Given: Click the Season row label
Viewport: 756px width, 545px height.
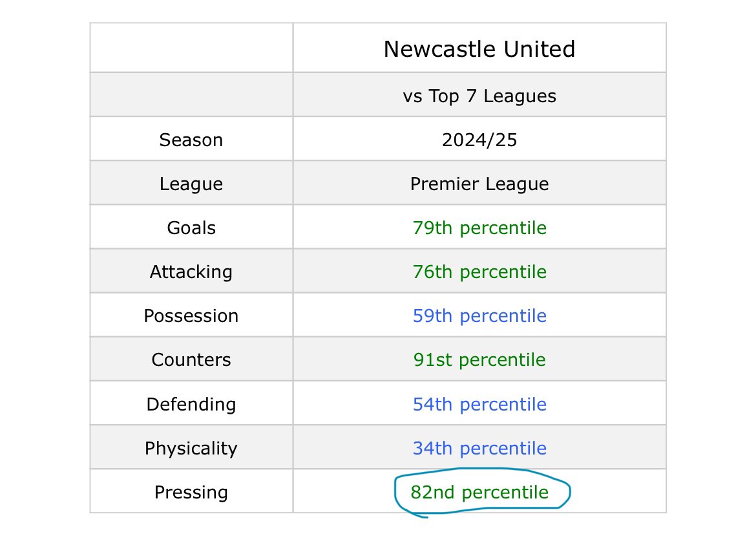Looking at the screenshot, I should tap(191, 140).
